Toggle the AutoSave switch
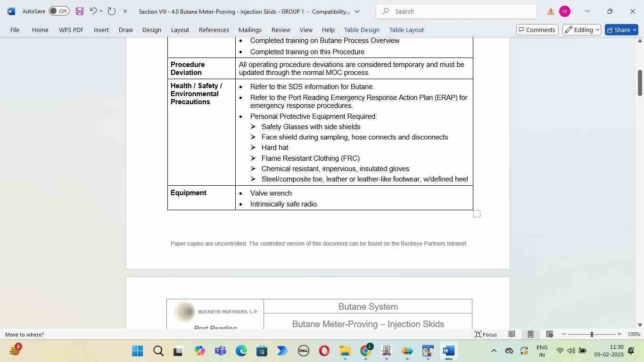Image resolution: width=644 pixels, height=362 pixels. (x=59, y=11)
